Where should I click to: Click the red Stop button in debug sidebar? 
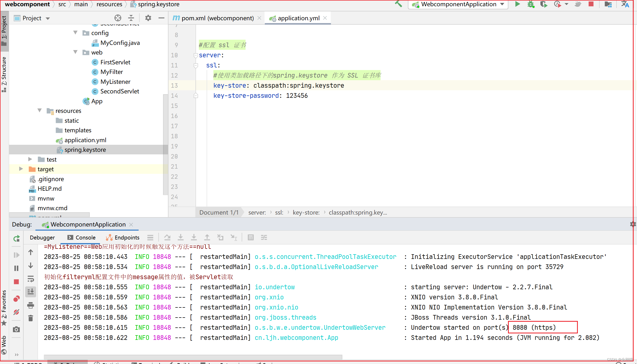click(16, 282)
